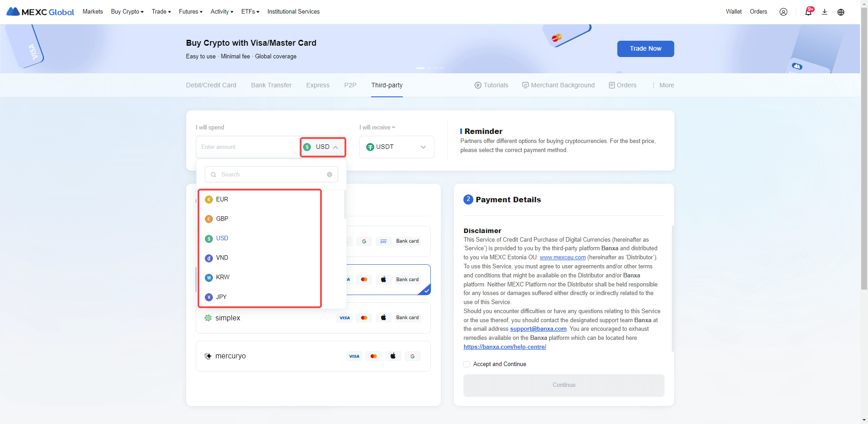
Task: Open the user profile account icon
Action: [x=783, y=12]
